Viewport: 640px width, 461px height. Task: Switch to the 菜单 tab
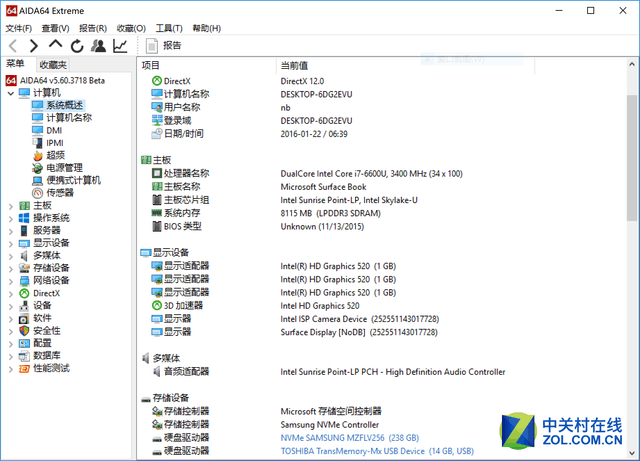(16, 64)
